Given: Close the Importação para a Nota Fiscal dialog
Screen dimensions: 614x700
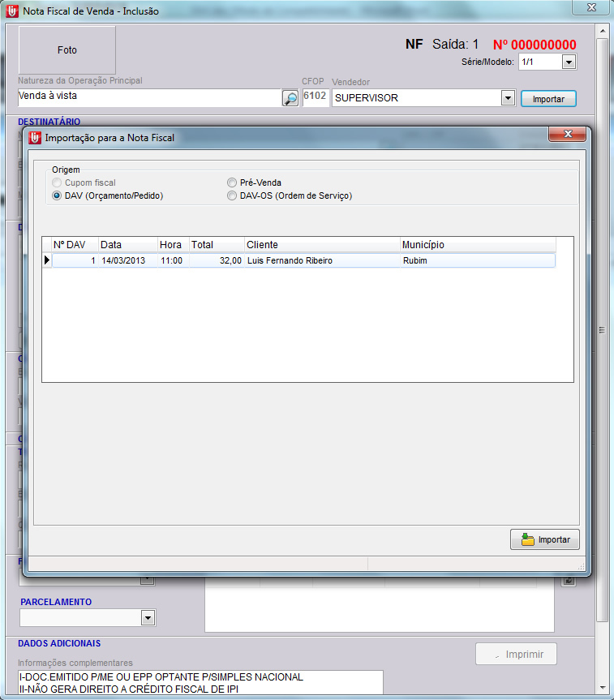Looking at the screenshot, I should point(568,135).
